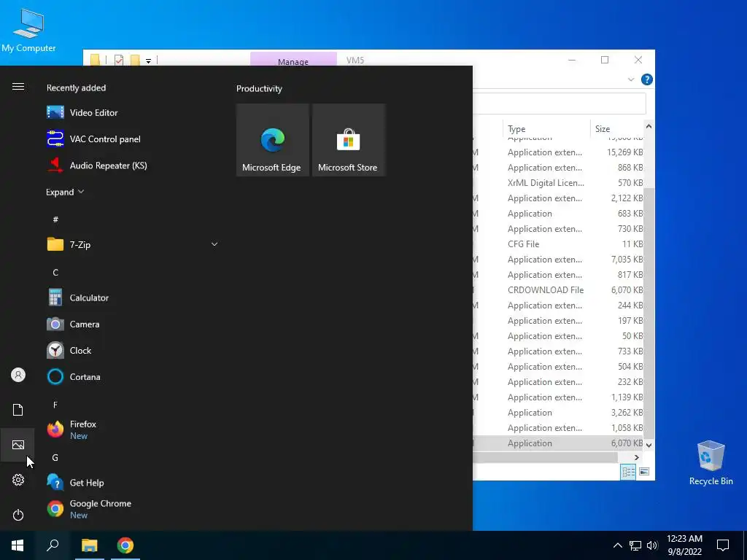Click the Show desktop strip on taskbar
747x560 pixels.
tap(745, 545)
